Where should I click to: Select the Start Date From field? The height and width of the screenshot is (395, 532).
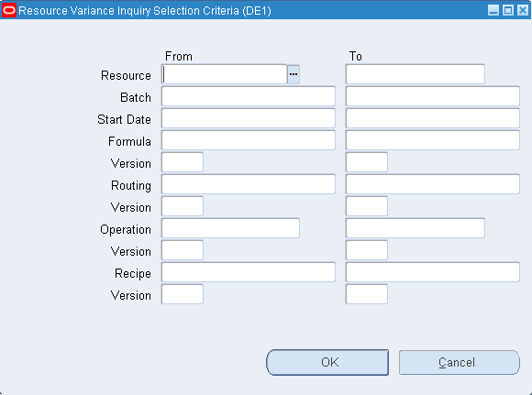click(249, 118)
